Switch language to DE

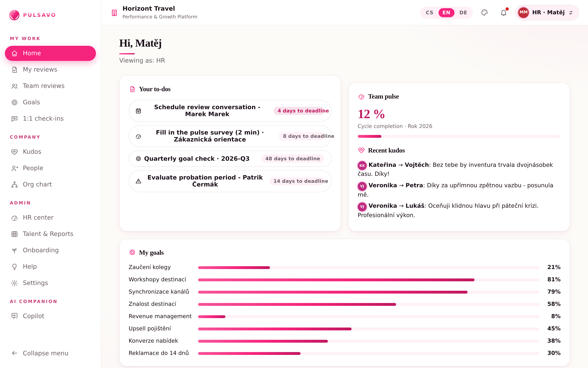[x=463, y=13]
